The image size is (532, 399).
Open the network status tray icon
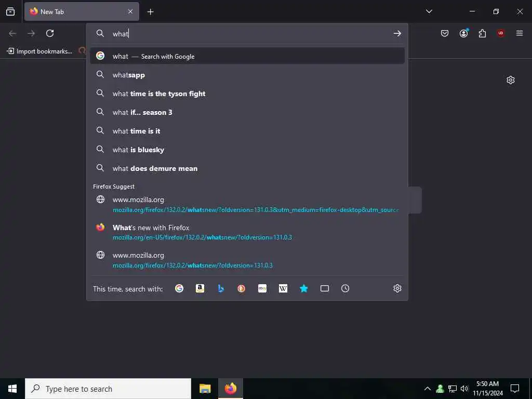453,389
